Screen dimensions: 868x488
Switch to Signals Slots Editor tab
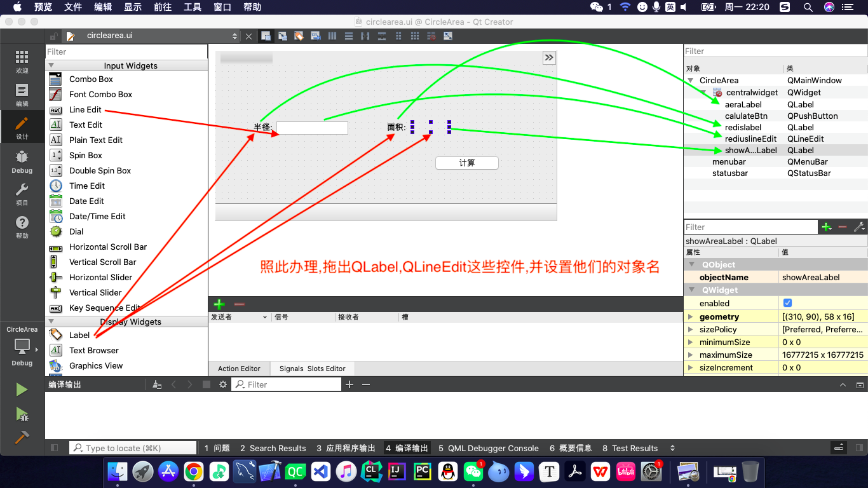[313, 369]
